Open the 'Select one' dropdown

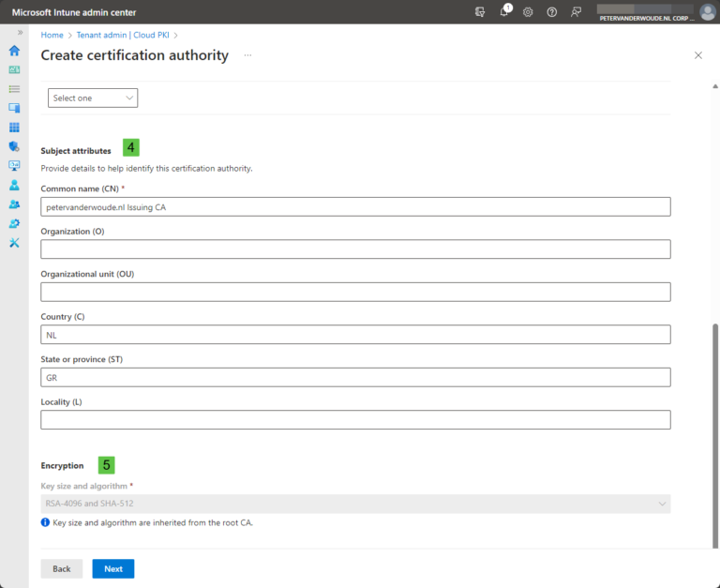tap(93, 98)
